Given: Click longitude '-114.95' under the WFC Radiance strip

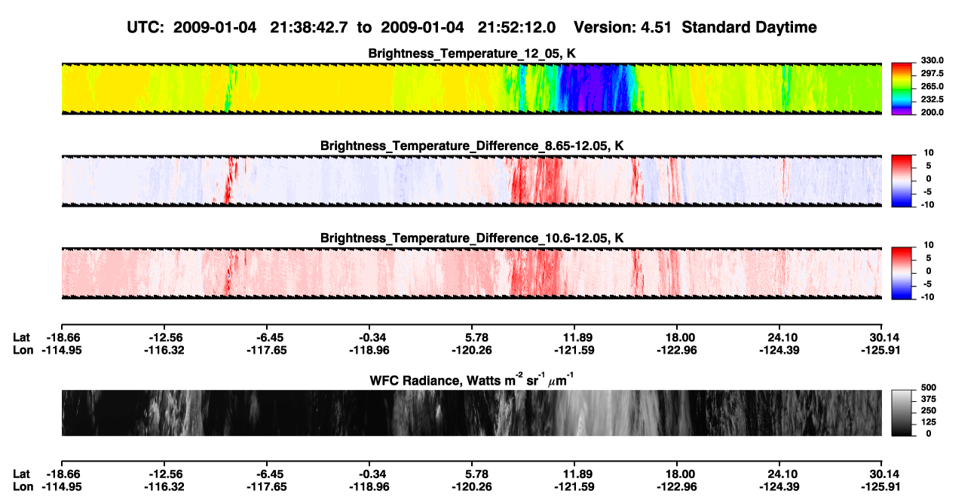Looking at the screenshot, I should [61, 486].
